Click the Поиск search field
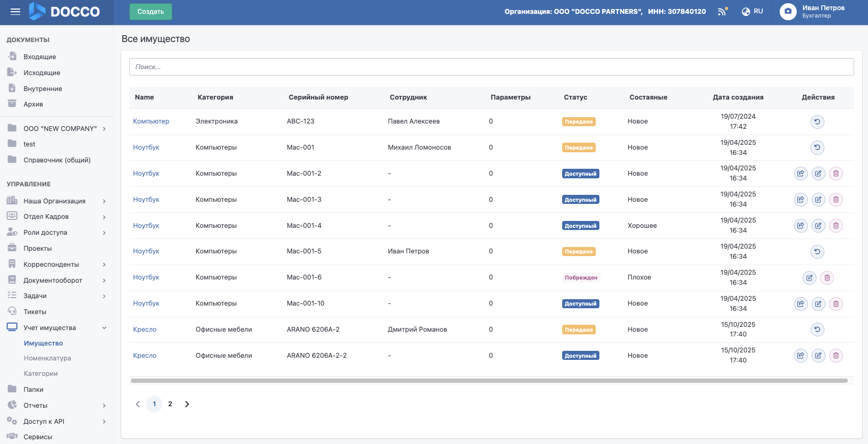 click(491, 67)
